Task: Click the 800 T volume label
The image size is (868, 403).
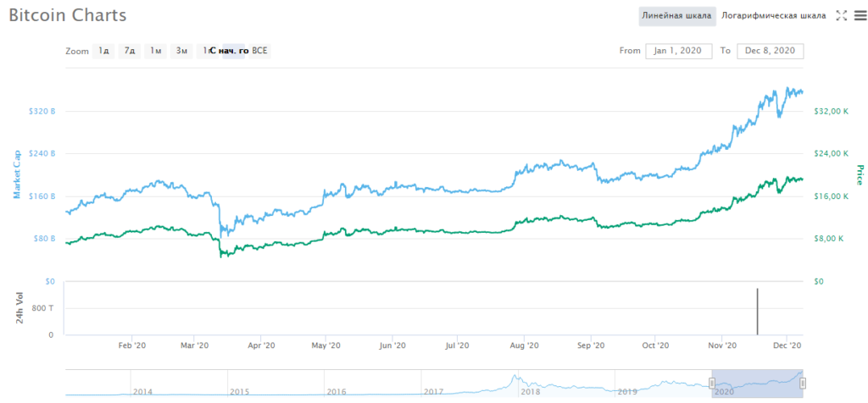Action: [44, 308]
